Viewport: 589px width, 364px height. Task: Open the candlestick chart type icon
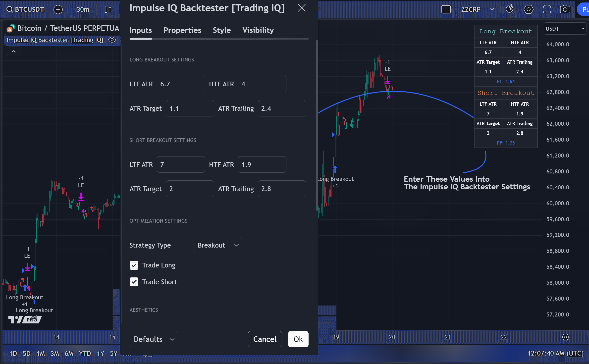108,9
